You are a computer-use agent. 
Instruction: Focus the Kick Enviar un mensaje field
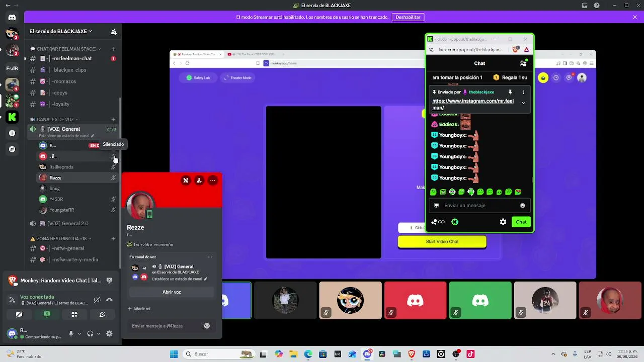(479, 205)
